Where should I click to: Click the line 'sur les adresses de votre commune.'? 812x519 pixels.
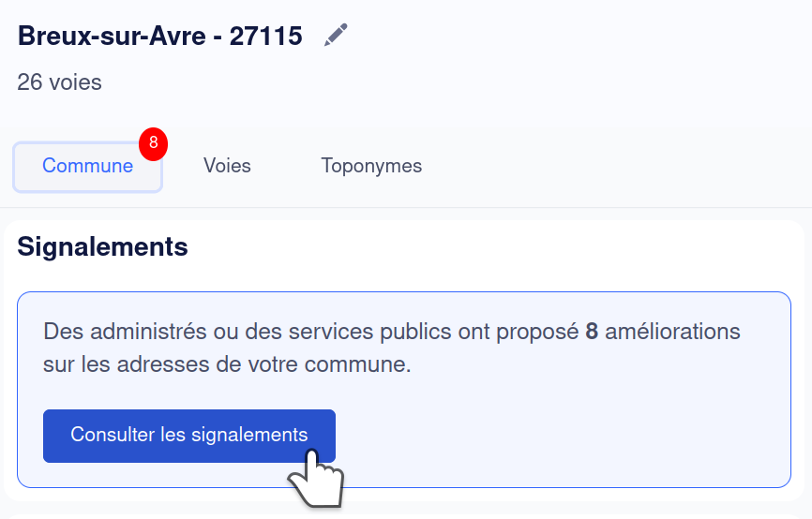pyautogui.click(x=227, y=364)
